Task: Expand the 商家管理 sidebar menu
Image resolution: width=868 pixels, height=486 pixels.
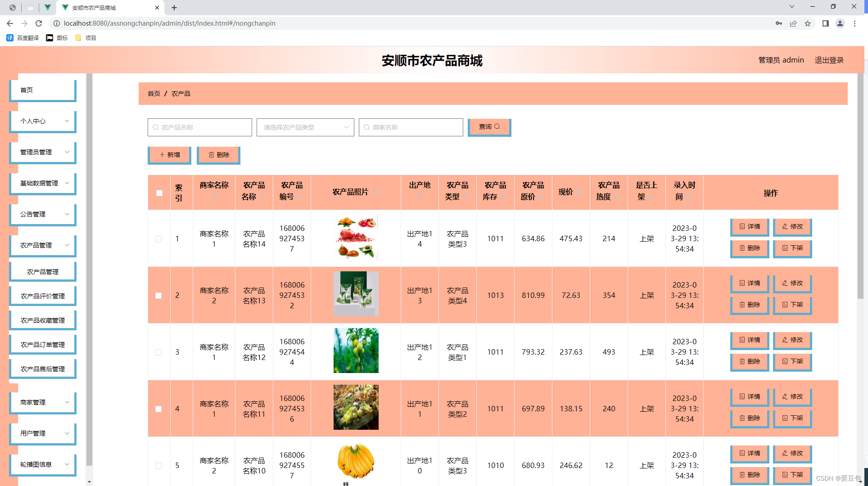Action: (x=43, y=402)
